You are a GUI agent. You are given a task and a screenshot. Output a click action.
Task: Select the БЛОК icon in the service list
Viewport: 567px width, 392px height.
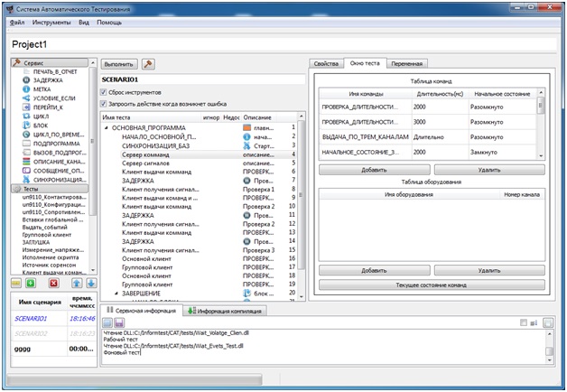pos(26,126)
